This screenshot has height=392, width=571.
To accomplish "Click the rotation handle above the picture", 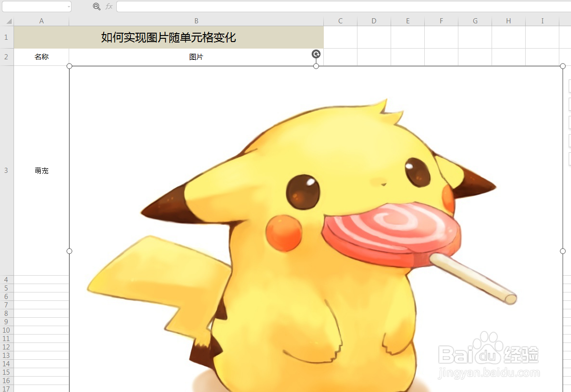I will (x=316, y=54).
